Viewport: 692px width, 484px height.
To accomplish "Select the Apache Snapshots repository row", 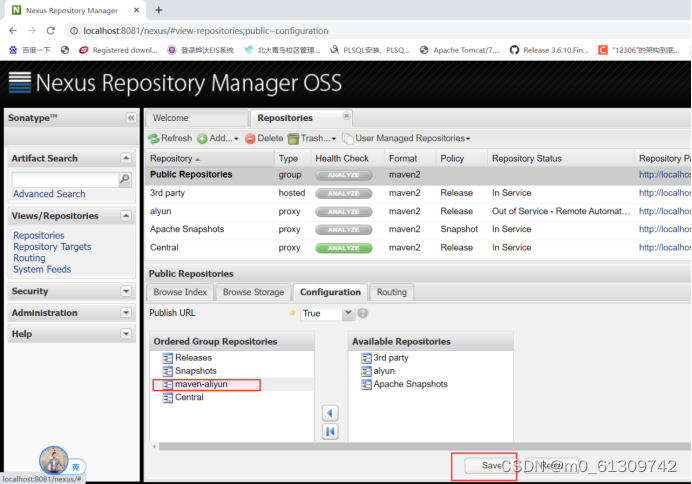I will point(417,229).
